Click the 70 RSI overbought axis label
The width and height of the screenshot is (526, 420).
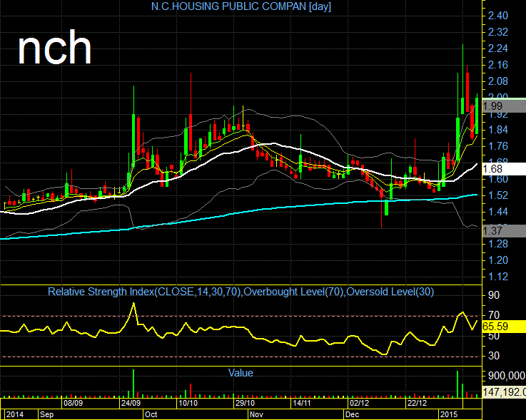click(494, 315)
